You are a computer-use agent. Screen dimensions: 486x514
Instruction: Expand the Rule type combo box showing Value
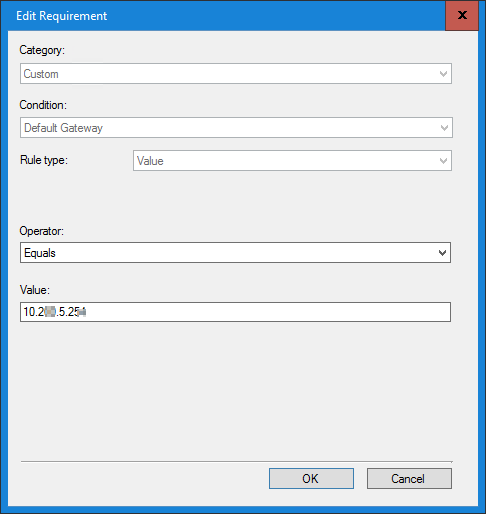coord(292,161)
